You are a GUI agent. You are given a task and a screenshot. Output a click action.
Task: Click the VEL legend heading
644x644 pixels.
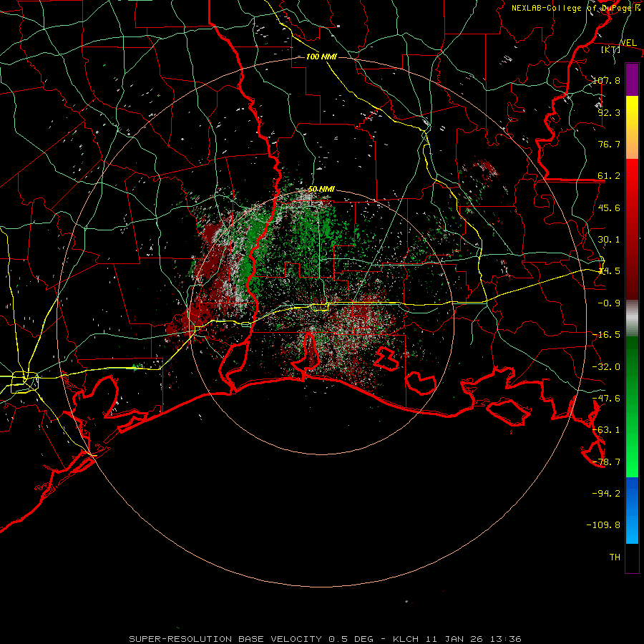628,43
